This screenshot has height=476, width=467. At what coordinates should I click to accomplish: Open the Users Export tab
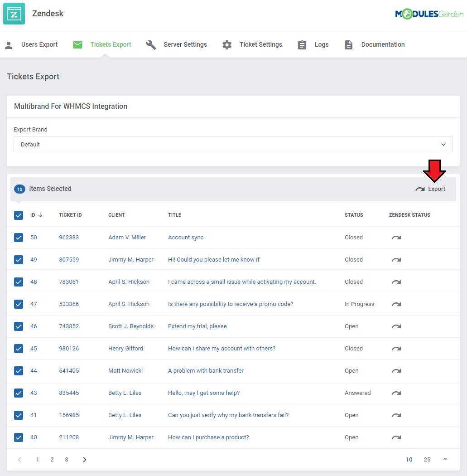click(31, 44)
